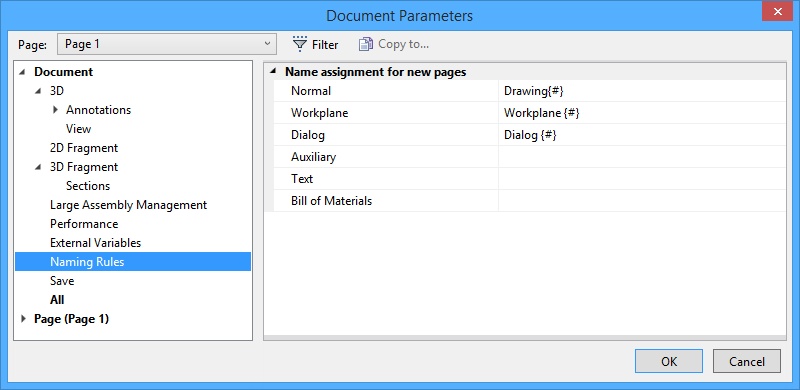Collapse Name assignment for new pages group
Viewport: 800px width, 390px height.
[x=273, y=72]
